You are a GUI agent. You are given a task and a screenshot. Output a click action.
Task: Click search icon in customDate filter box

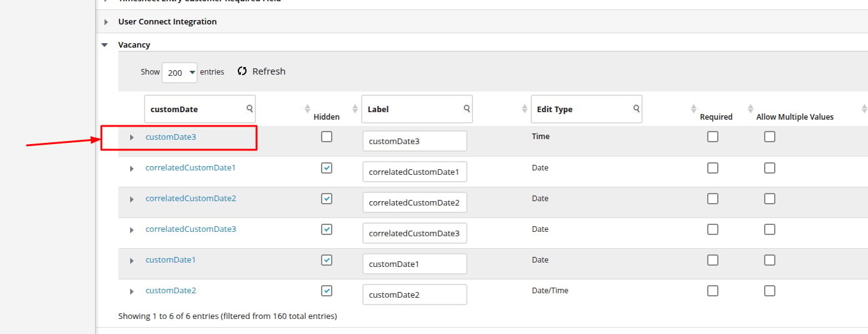click(250, 108)
